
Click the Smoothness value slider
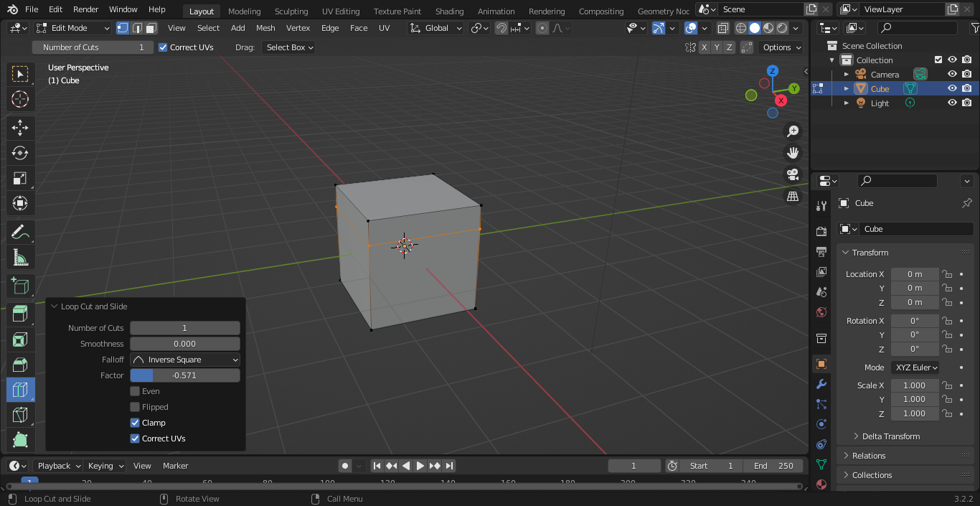click(x=185, y=344)
